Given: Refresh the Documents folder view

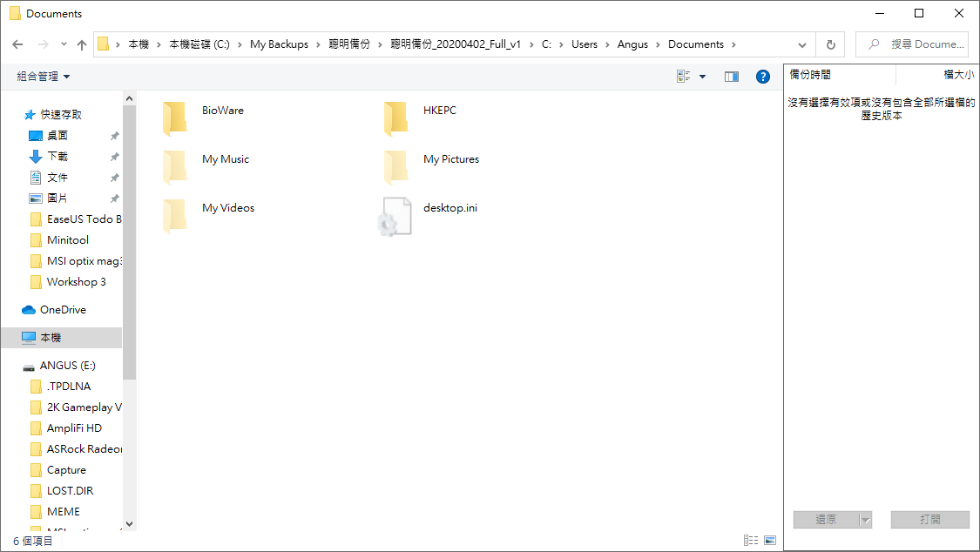Looking at the screenshot, I should (831, 44).
